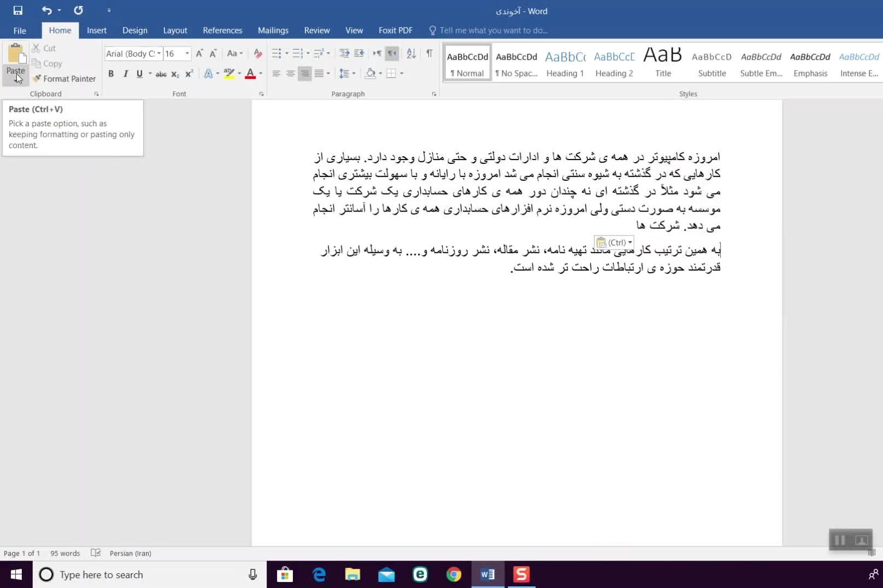Viewport: 883px width, 588px height.
Task: Click the Copy command
Action: [47, 63]
